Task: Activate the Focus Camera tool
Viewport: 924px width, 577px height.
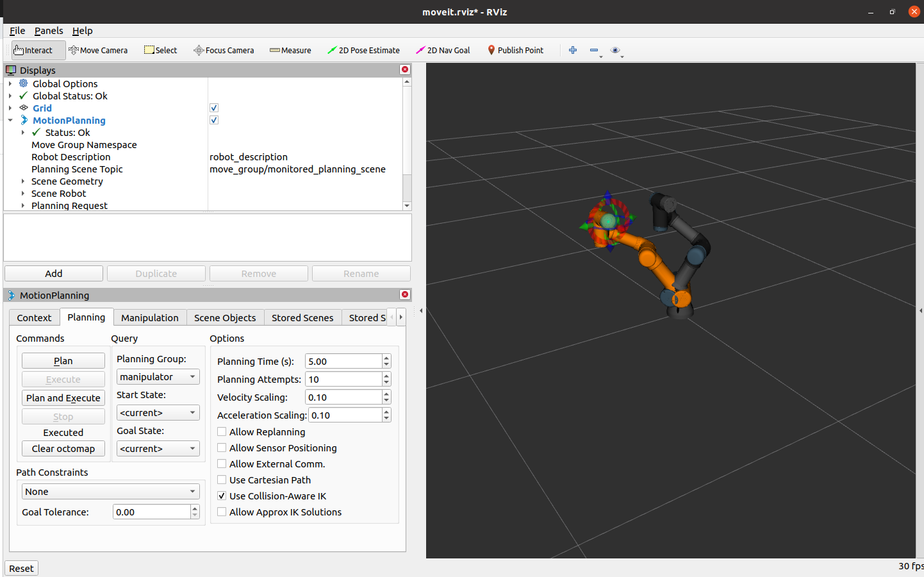Action: [224, 50]
